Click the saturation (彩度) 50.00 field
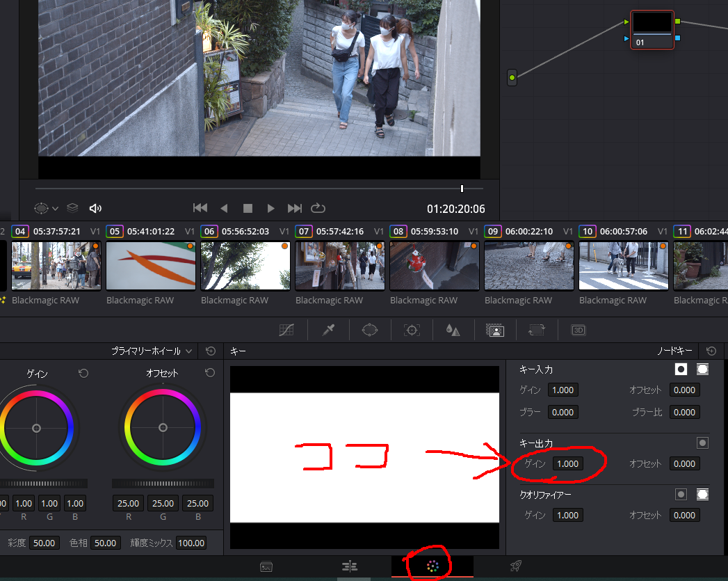728x581 pixels. point(44,543)
